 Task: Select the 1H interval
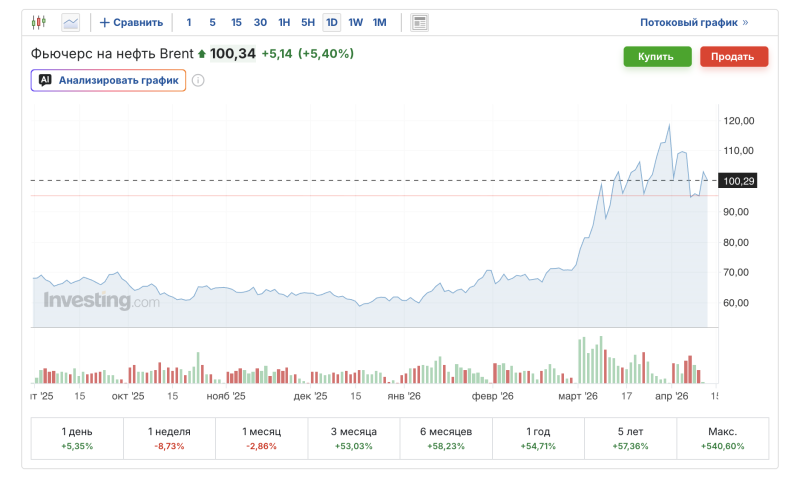pyautogui.click(x=284, y=22)
